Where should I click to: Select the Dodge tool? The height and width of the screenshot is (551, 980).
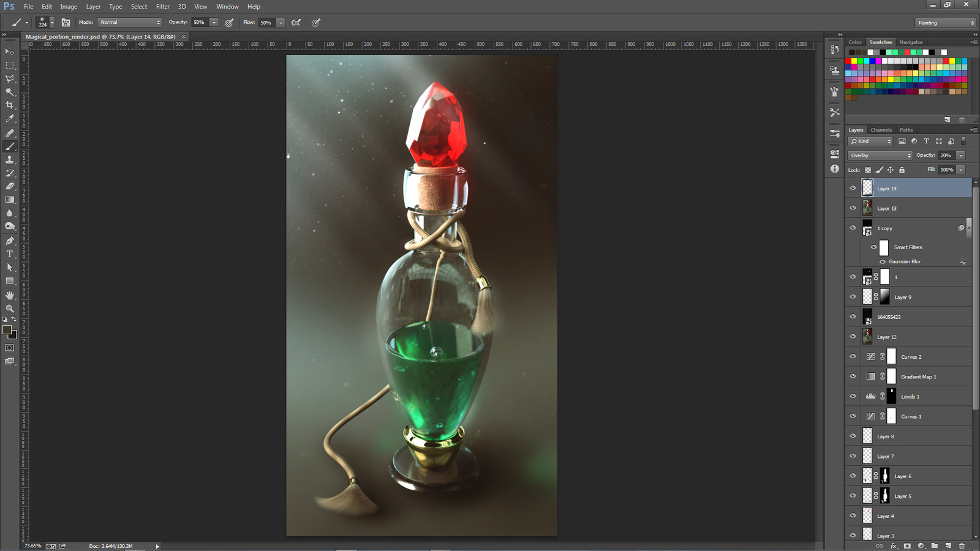click(10, 227)
